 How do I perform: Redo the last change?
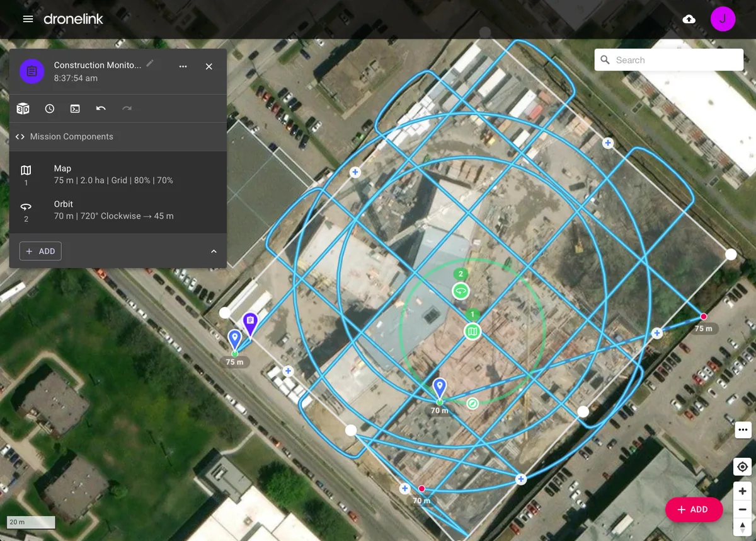pos(127,108)
